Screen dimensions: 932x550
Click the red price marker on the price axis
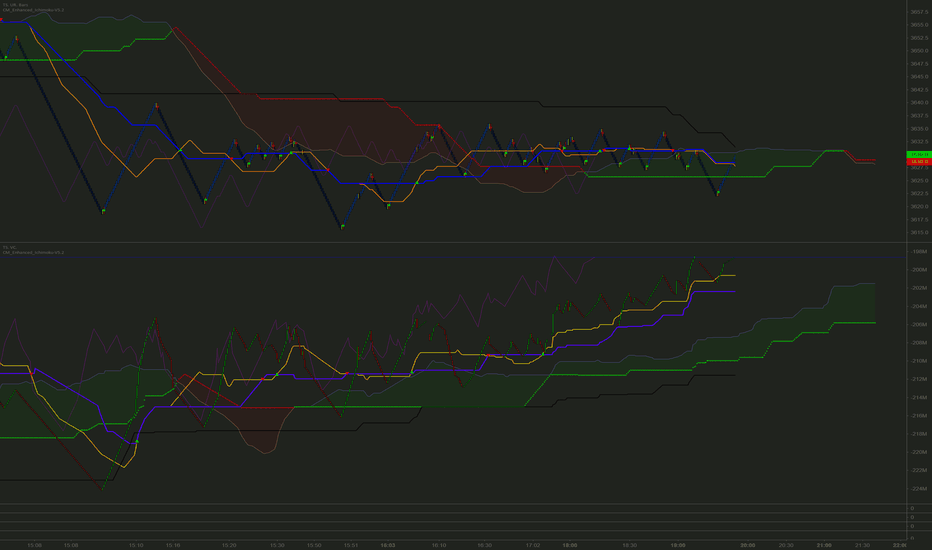pos(919,162)
